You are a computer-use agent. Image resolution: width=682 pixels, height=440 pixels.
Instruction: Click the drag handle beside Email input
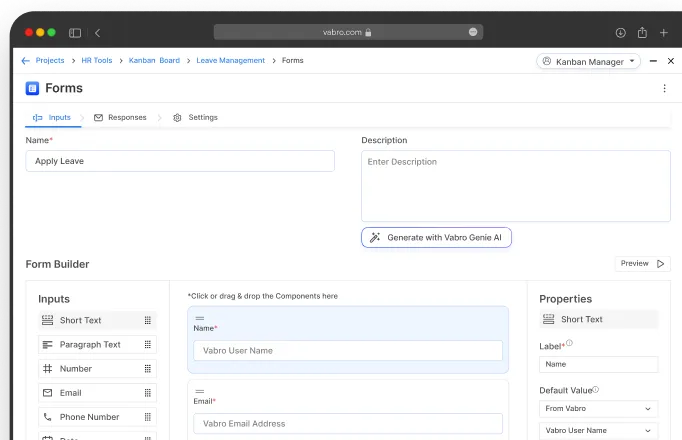click(147, 393)
